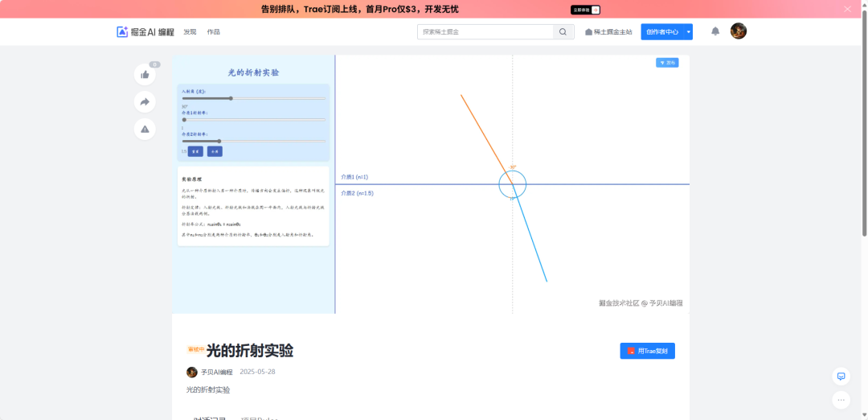Close the Trae promotion banner

tap(847, 9)
